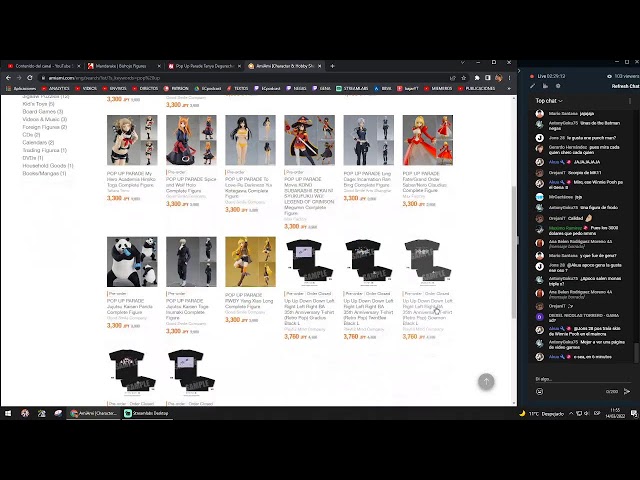Image resolution: width=640 pixels, height=480 pixels.
Task: Open the Saber Nero Claudius figure thumbnail
Action: pos(428,140)
